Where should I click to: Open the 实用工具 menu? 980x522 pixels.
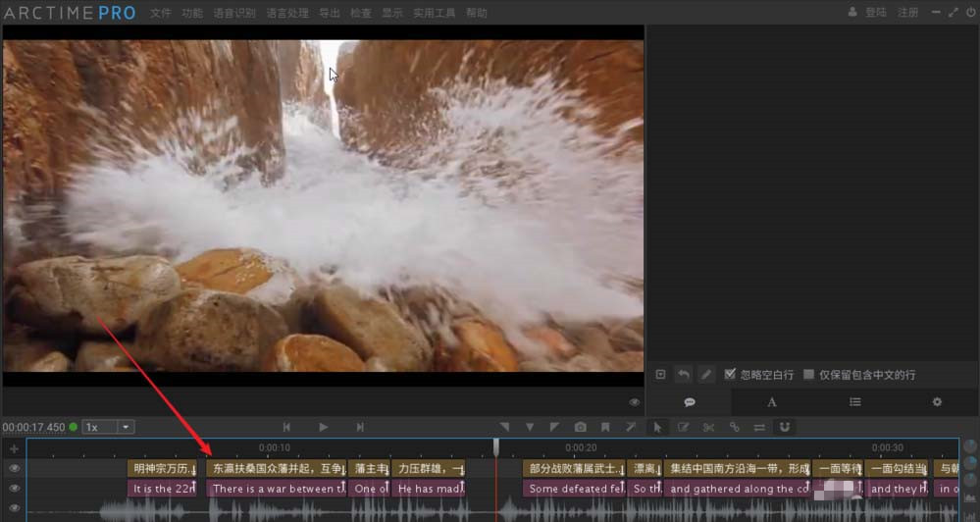pos(434,14)
